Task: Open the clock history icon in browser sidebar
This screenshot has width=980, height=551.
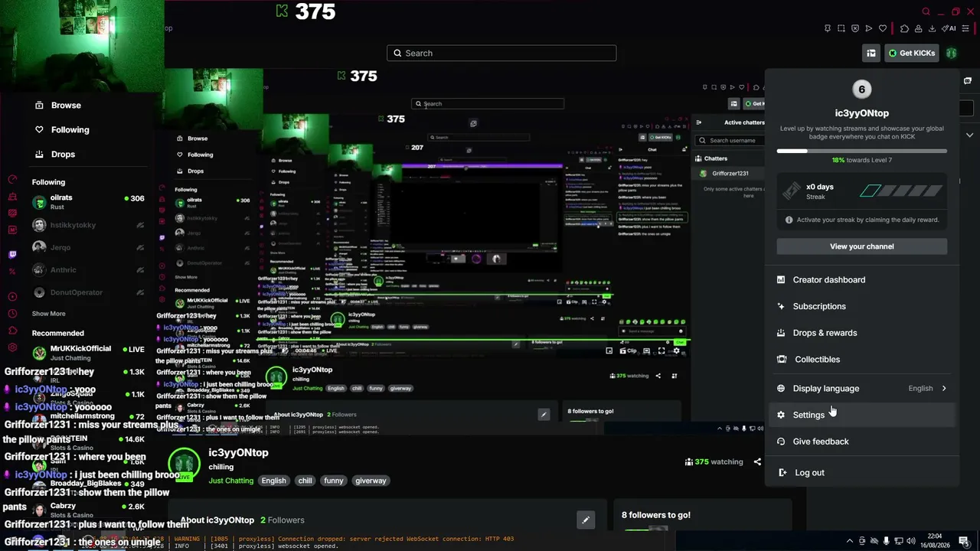Action: click(12, 313)
